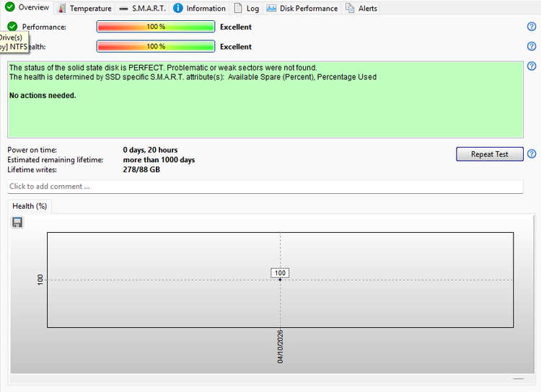Go to the Alerts tab

(x=361, y=8)
